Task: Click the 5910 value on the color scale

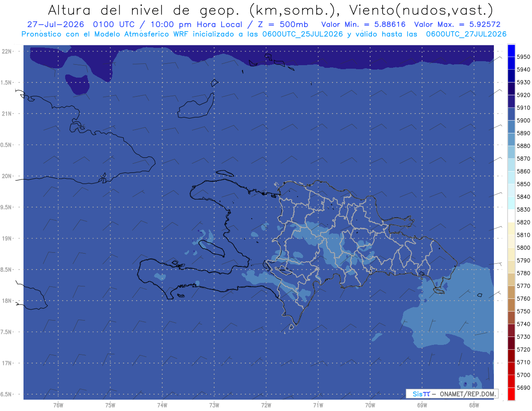Action: point(523,107)
